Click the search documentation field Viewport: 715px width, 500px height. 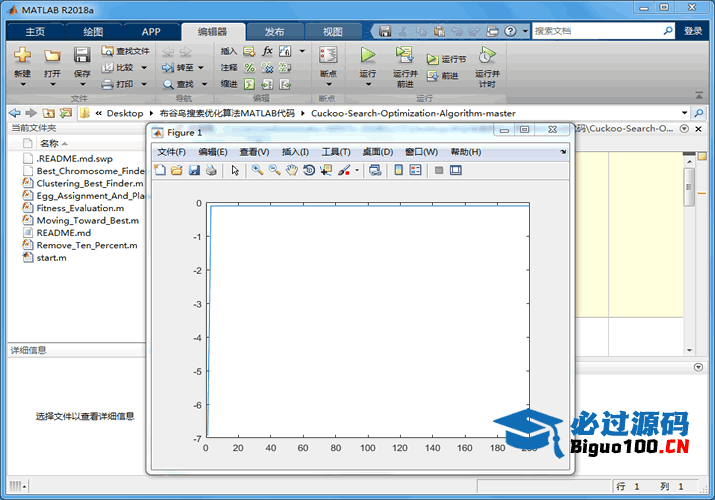click(596, 31)
